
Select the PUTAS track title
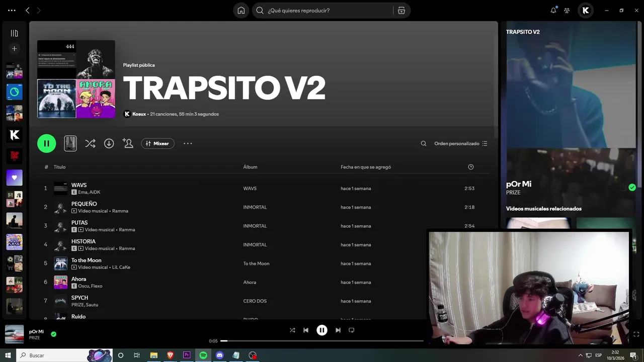(x=79, y=223)
